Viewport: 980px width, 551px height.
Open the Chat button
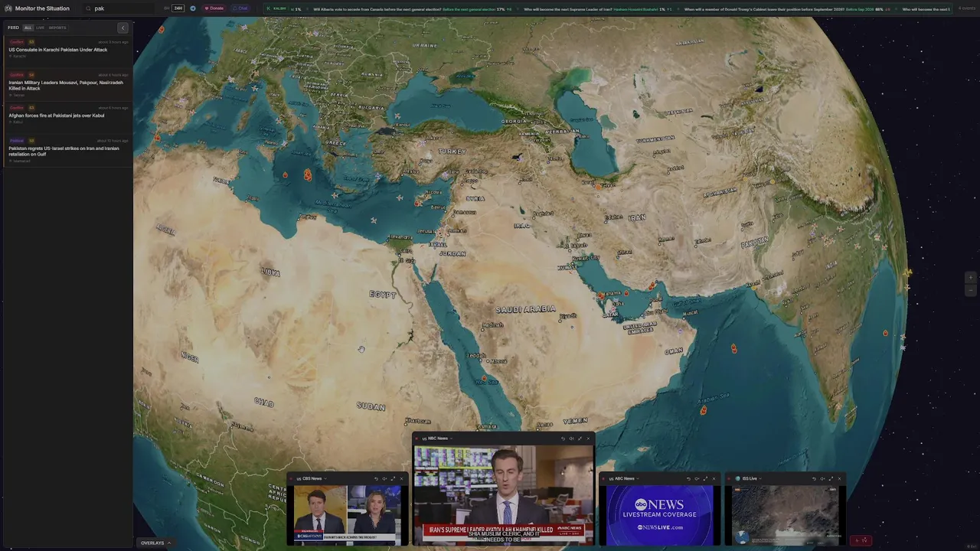pyautogui.click(x=240, y=8)
